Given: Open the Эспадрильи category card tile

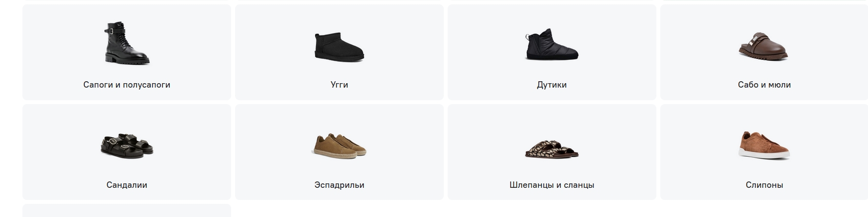Looking at the screenshot, I should [x=339, y=152].
